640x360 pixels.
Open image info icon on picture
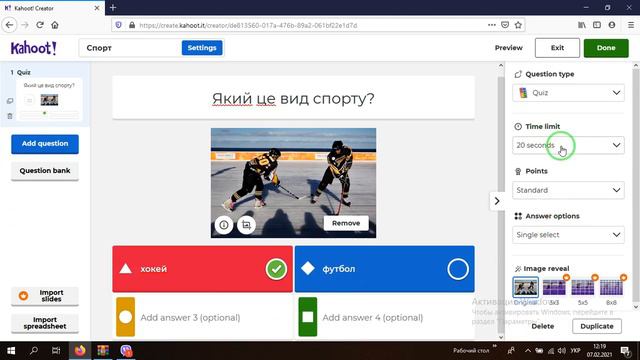coord(224,224)
